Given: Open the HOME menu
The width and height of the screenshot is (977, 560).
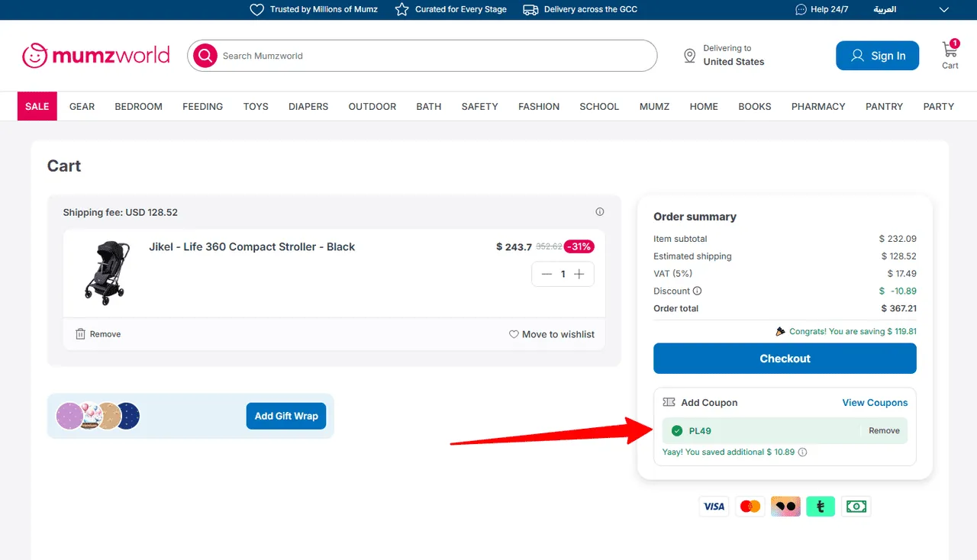Looking at the screenshot, I should tap(704, 106).
